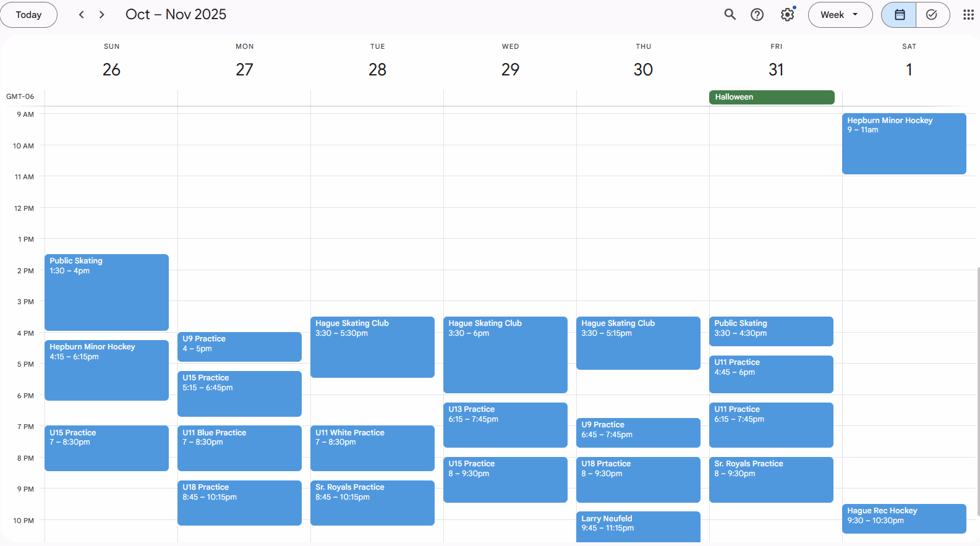Jump to Today

[x=28, y=15]
